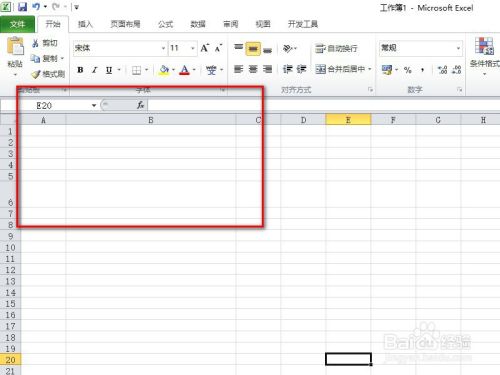Image resolution: width=500 pixels, height=375 pixels.
Task: Click the Undo arrow icon
Action: 36,7
